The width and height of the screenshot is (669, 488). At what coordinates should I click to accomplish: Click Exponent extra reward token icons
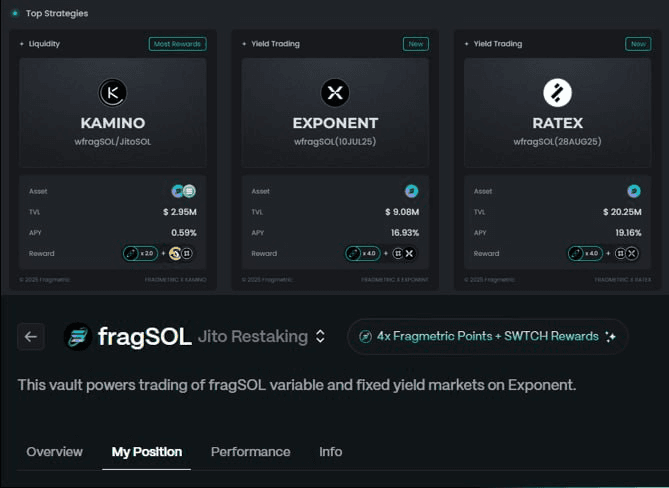[404, 253]
